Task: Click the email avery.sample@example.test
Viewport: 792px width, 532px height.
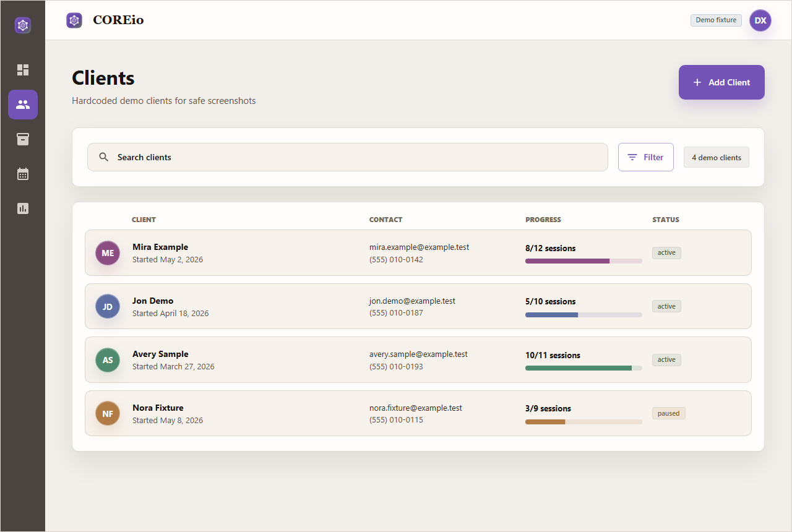Action: 418,354
